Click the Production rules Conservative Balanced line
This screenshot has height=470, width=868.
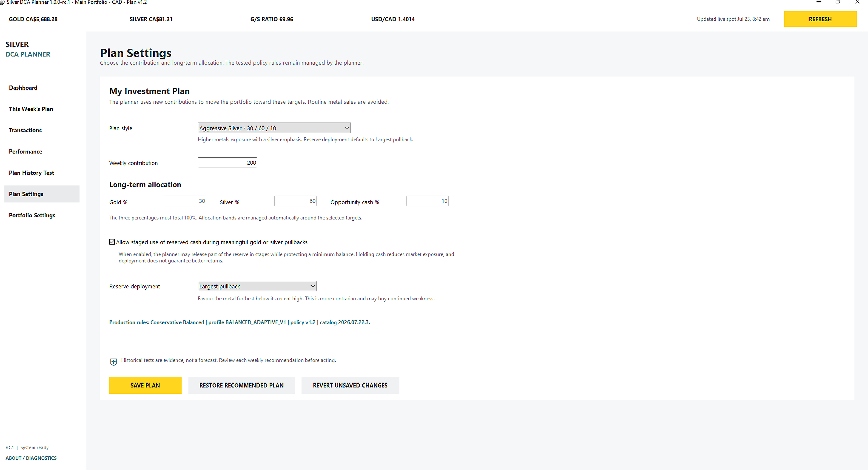pyautogui.click(x=240, y=322)
